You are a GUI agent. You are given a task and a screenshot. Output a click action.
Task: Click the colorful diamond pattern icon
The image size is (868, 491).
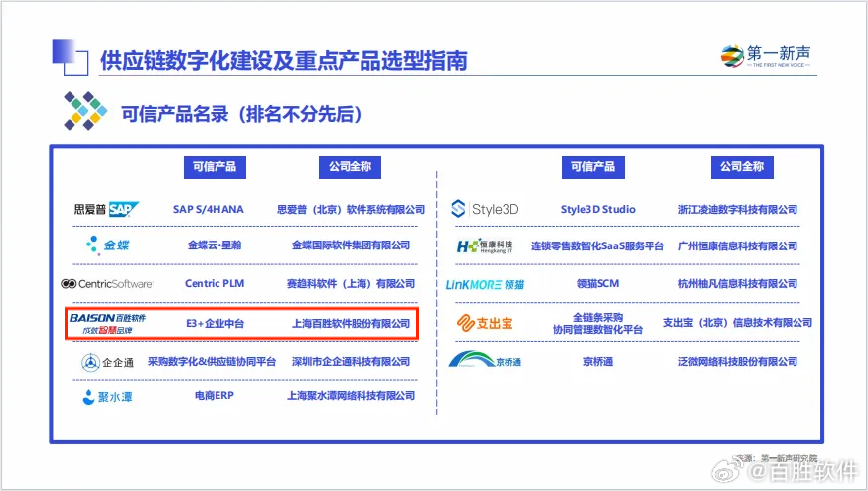click(x=85, y=111)
